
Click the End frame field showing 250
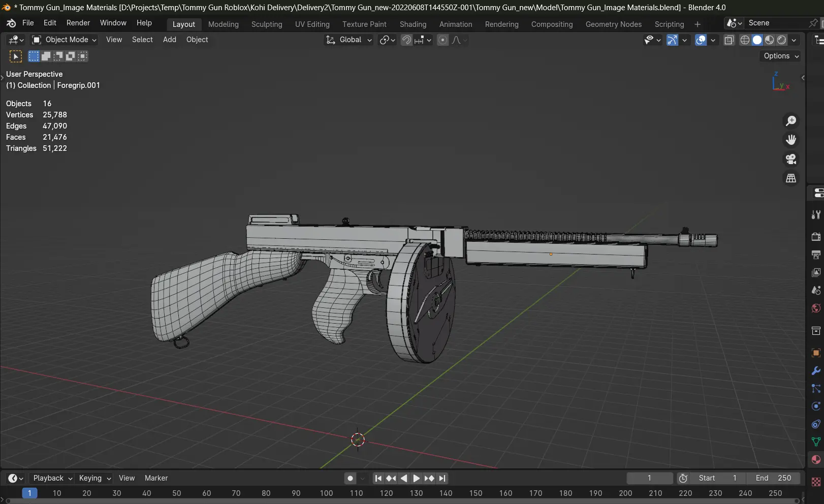[x=773, y=478]
